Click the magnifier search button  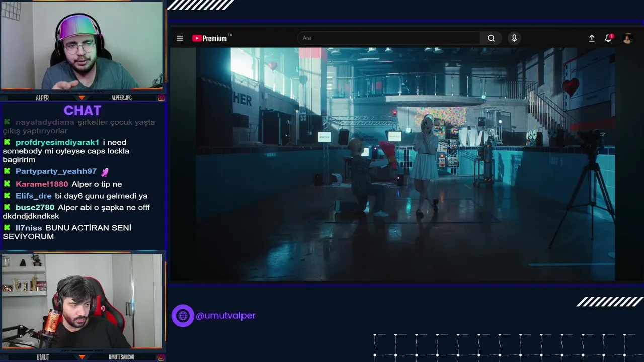[x=491, y=38]
